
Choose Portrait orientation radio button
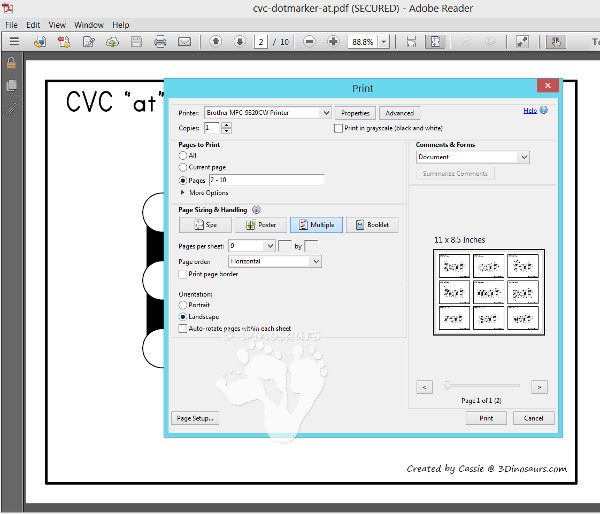182,305
